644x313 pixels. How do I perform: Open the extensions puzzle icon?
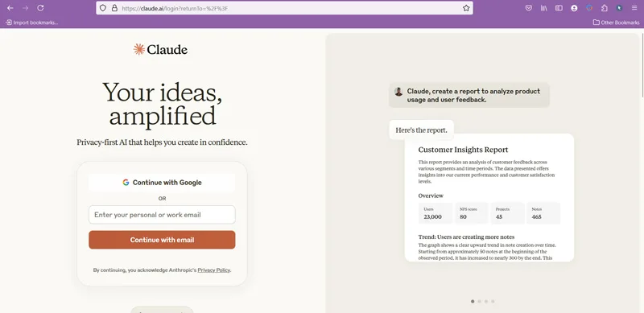(x=605, y=8)
